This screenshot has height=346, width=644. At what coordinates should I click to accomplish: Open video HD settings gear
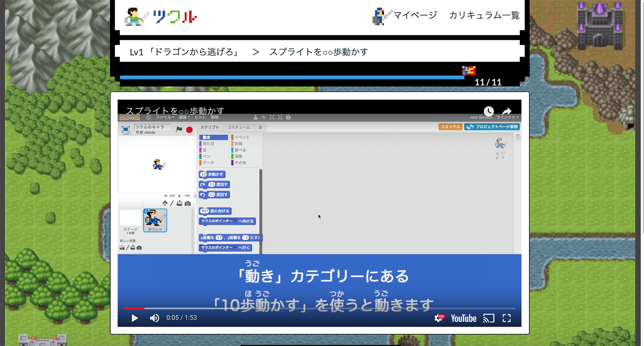439,318
